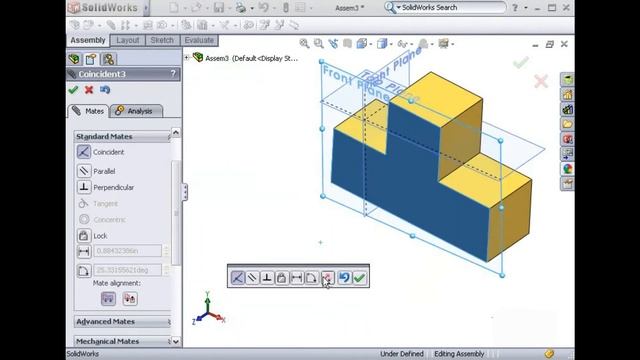The height and width of the screenshot is (360, 640).
Task: Choose Angle in the floating mate toolbar
Action: (311, 278)
